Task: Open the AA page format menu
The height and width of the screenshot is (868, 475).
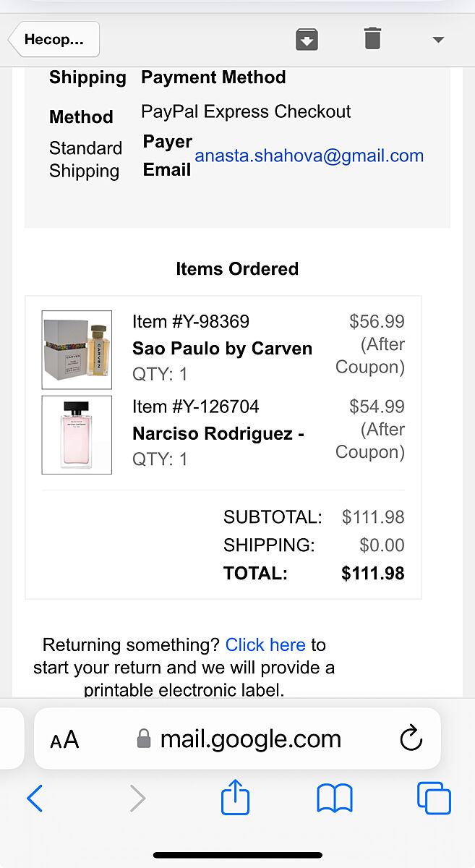Action: pos(64,739)
